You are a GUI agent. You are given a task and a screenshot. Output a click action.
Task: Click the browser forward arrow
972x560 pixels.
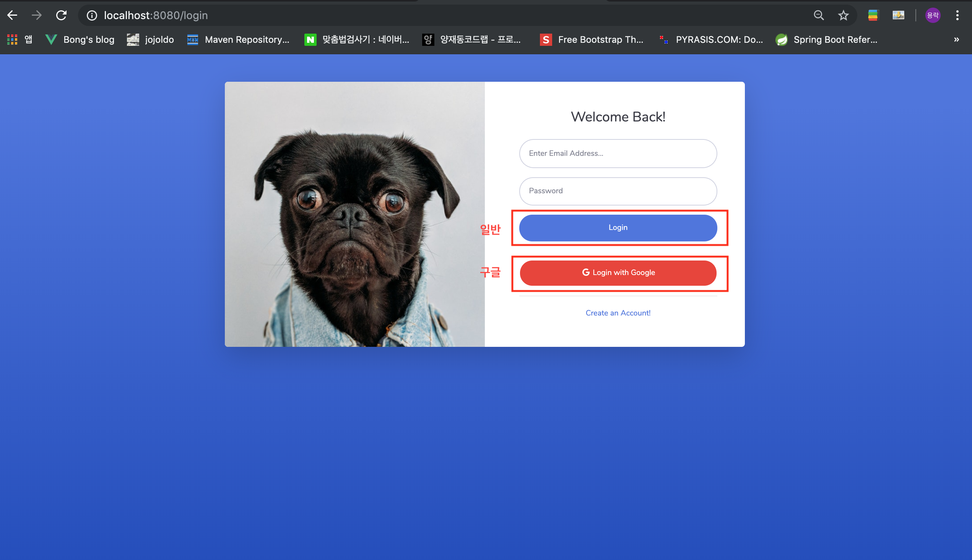click(x=37, y=15)
